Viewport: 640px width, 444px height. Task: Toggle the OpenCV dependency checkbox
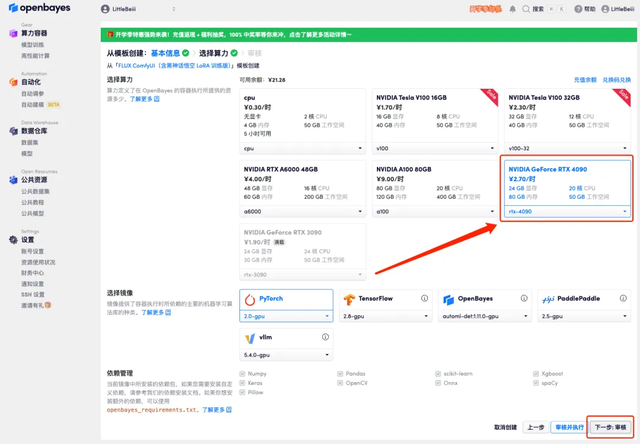click(340, 383)
